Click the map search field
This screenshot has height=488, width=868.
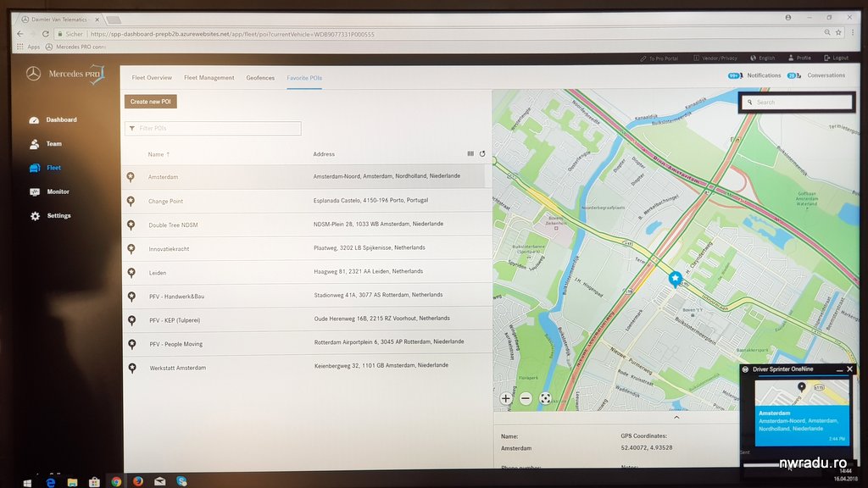pos(797,103)
